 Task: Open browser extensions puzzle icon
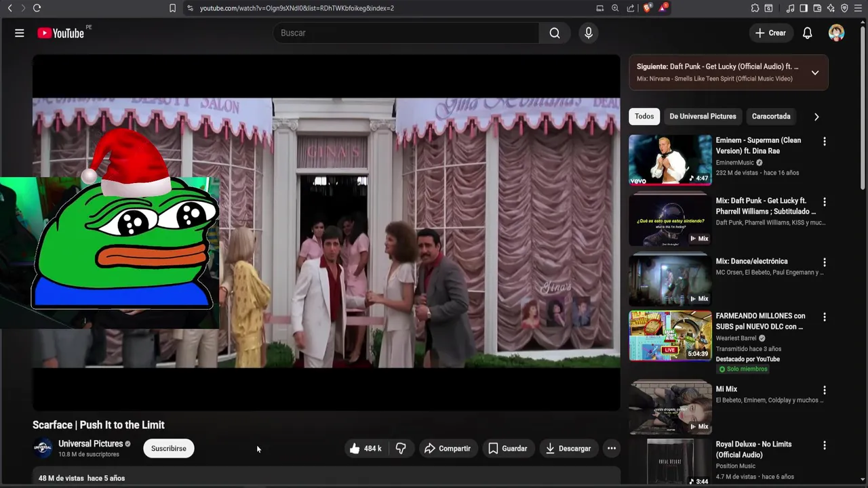point(755,8)
